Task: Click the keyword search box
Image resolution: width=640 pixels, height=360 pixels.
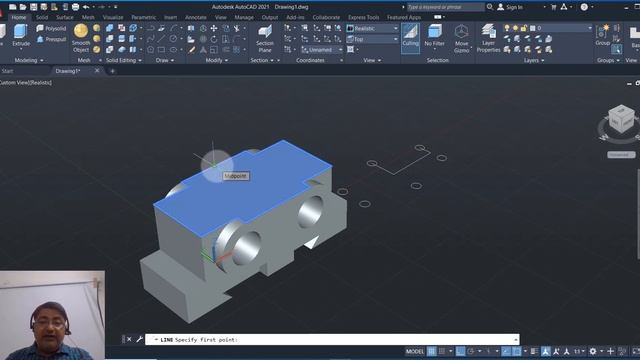Action: [x=446, y=7]
